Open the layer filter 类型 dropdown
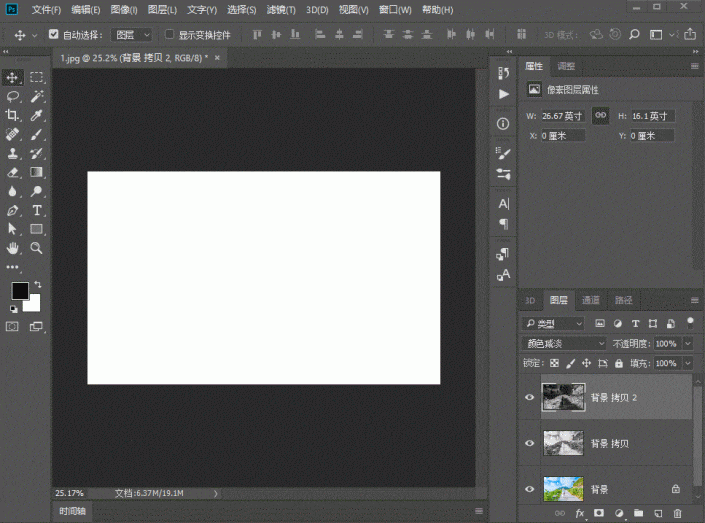The height and width of the screenshot is (523, 705). click(x=553, y=323)
